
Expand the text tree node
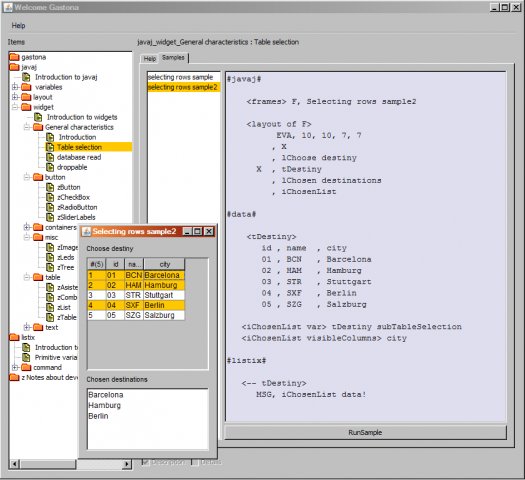click(27, 327)
